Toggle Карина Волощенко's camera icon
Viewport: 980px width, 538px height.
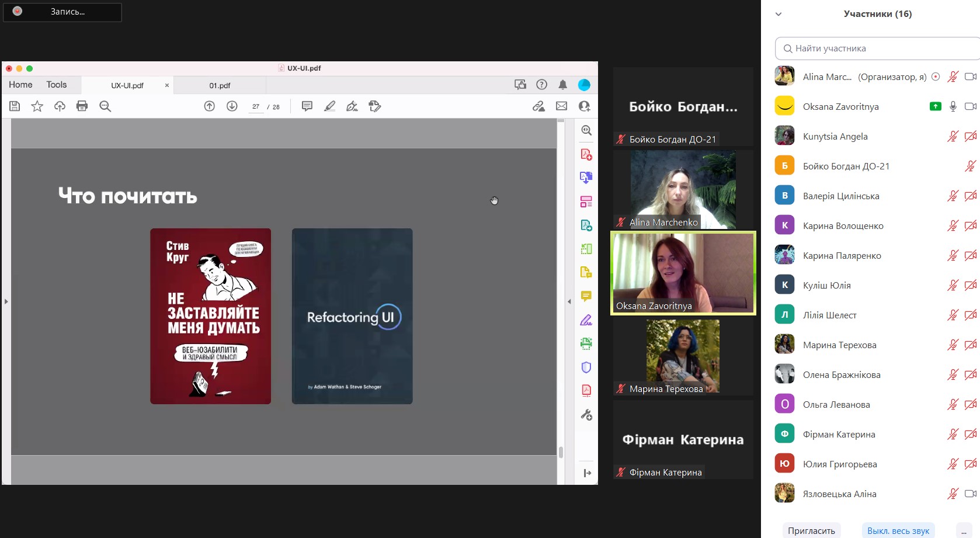point(971,225)
